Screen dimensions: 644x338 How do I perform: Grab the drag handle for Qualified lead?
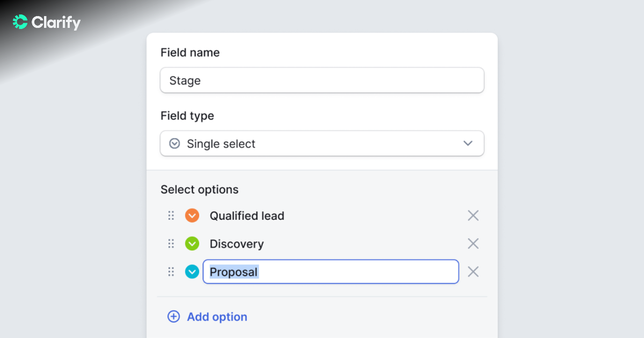coord(171,215)
